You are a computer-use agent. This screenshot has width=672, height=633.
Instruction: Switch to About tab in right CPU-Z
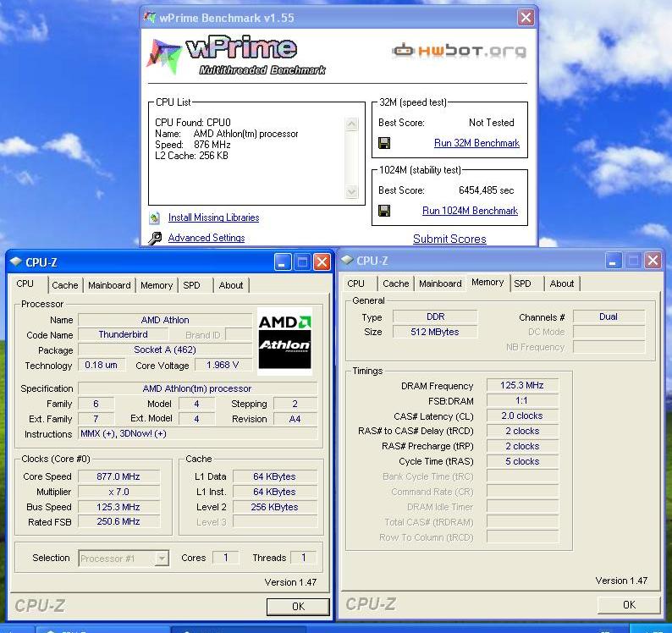(x=561, y=283)
